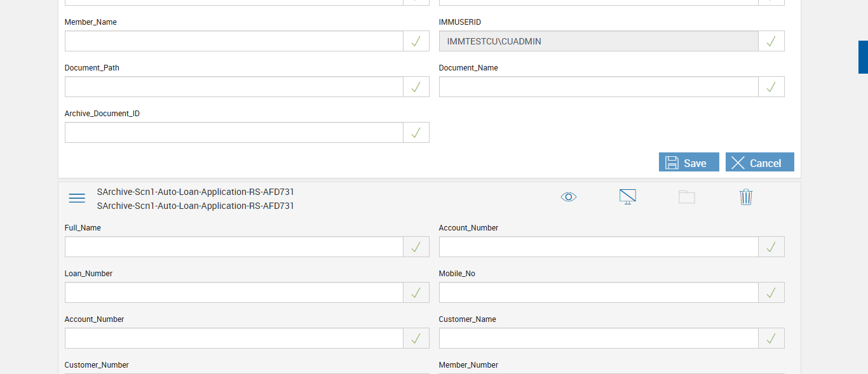Click the blue tab on right edge
868x374 pixels.
(863, 57)
